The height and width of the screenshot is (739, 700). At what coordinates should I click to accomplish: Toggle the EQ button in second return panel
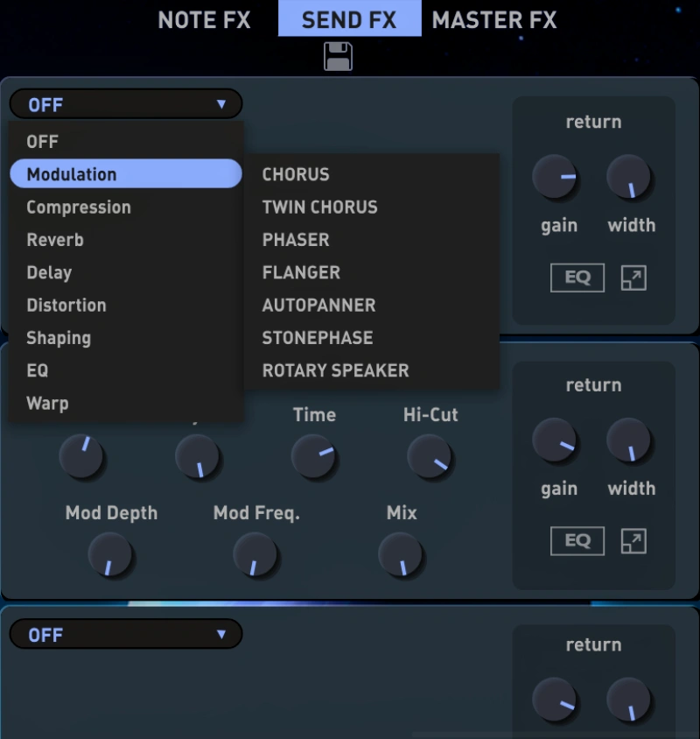pos(577,541)
